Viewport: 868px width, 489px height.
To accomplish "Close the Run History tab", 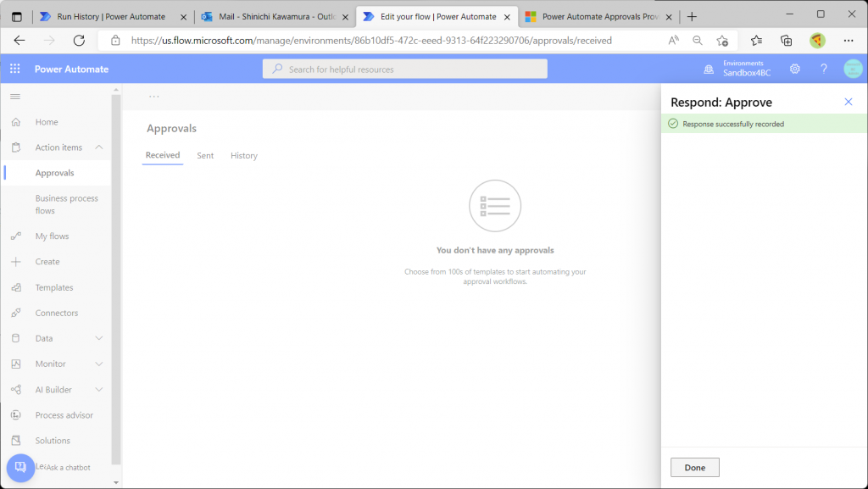I will click(183, 17).
